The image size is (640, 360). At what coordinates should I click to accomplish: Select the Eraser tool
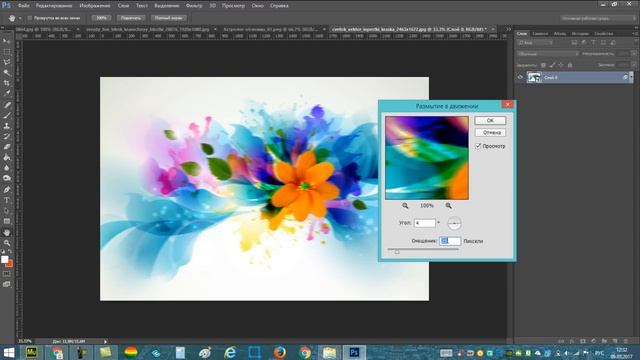click(x=7, y=147)
